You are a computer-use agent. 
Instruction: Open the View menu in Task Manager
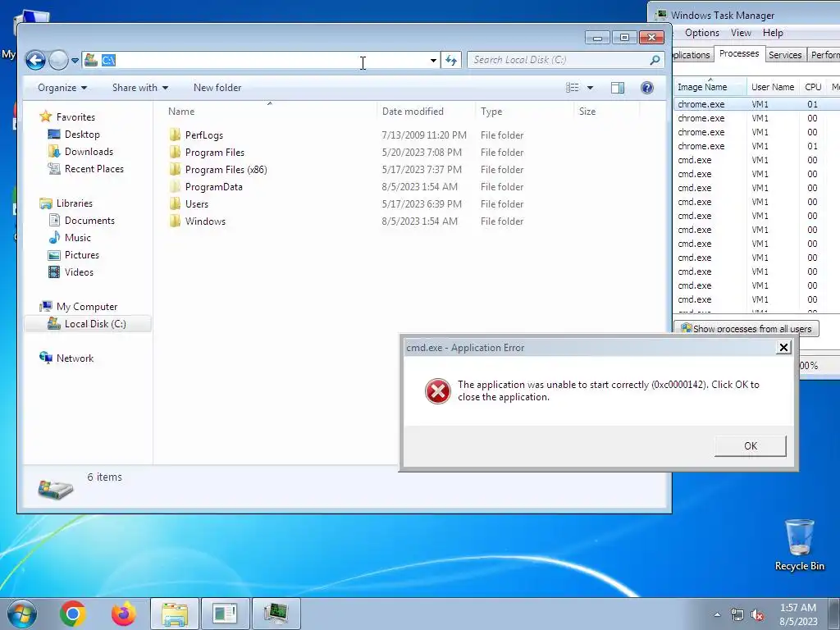741,33
